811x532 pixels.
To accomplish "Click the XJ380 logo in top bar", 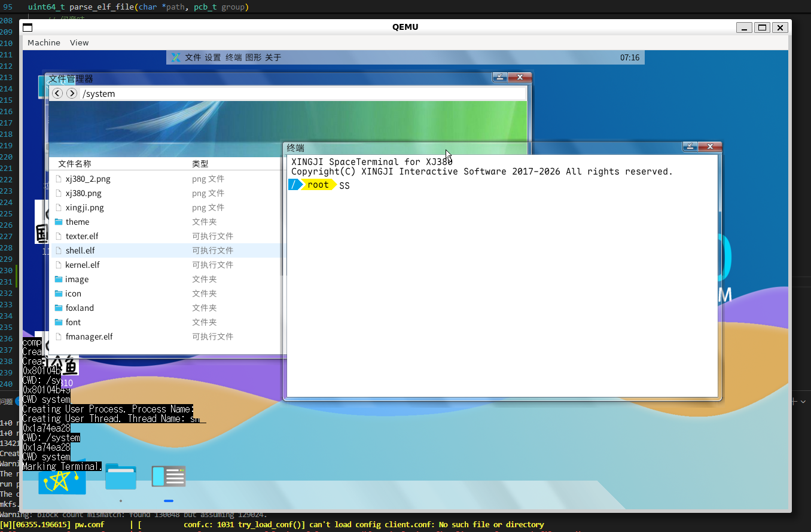I will tap(176, 57).
